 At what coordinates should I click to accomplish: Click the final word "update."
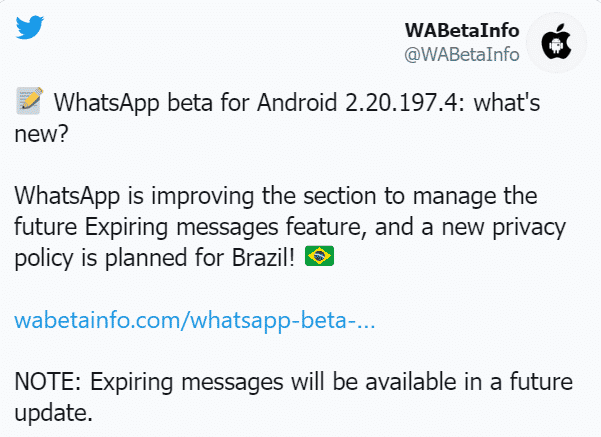pyautogui.click(x=53, y=414)
